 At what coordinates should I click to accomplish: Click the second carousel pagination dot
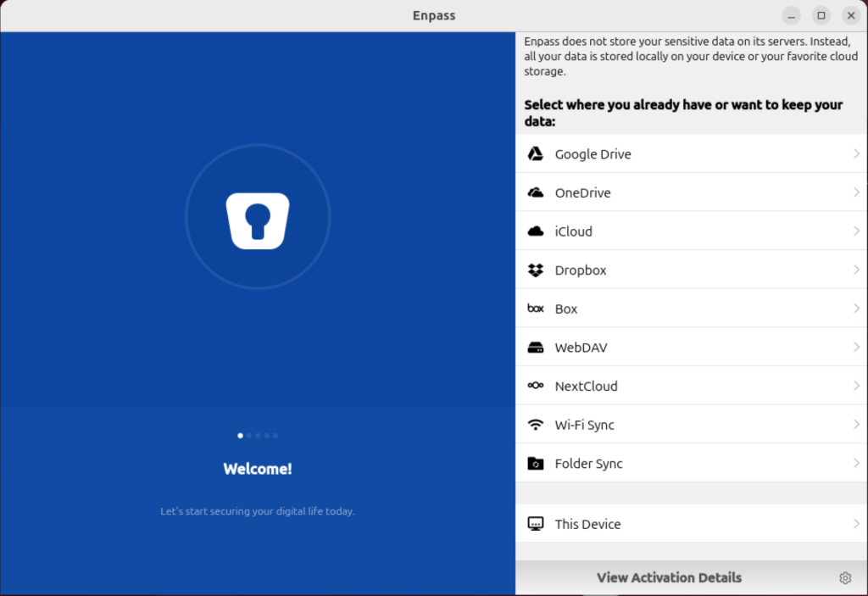pyautogui.click(x=248, y=435)
